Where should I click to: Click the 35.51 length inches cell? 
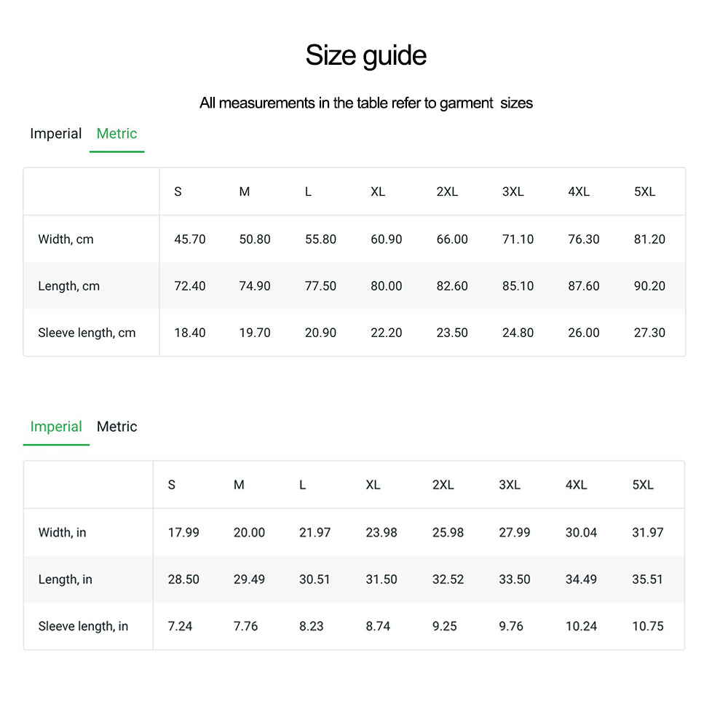[x=647, y=579]
